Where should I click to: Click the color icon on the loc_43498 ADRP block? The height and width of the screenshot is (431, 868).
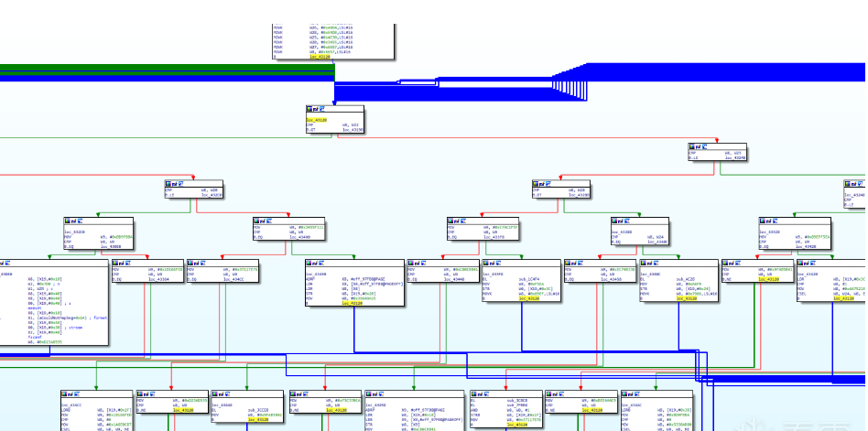309,263
